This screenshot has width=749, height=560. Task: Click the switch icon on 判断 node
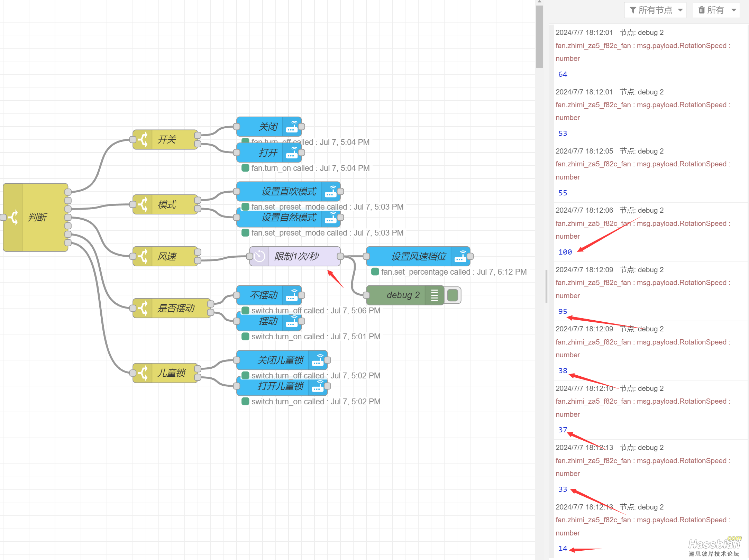point(13,218)
